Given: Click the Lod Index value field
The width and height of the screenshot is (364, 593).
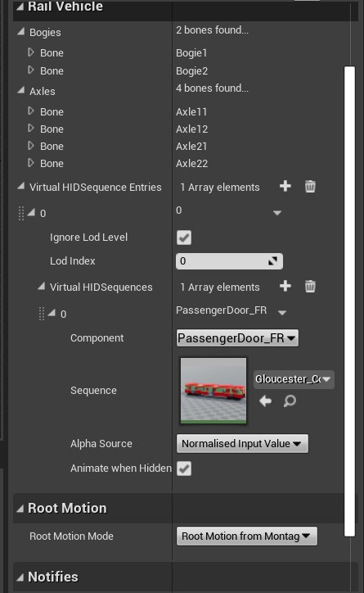Looking at the screenshot, I should [229, 261].
